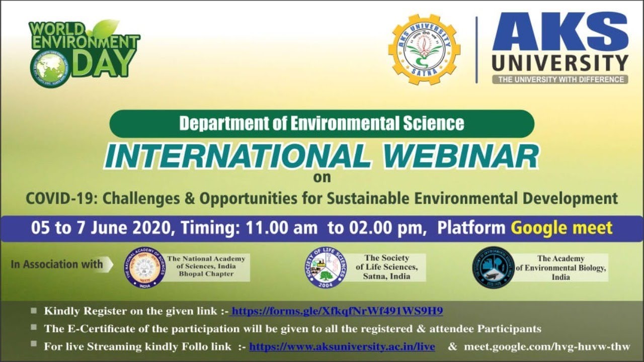Click the bullet square before E-Certificate line
644x362 pixels.
click(34, 328)
